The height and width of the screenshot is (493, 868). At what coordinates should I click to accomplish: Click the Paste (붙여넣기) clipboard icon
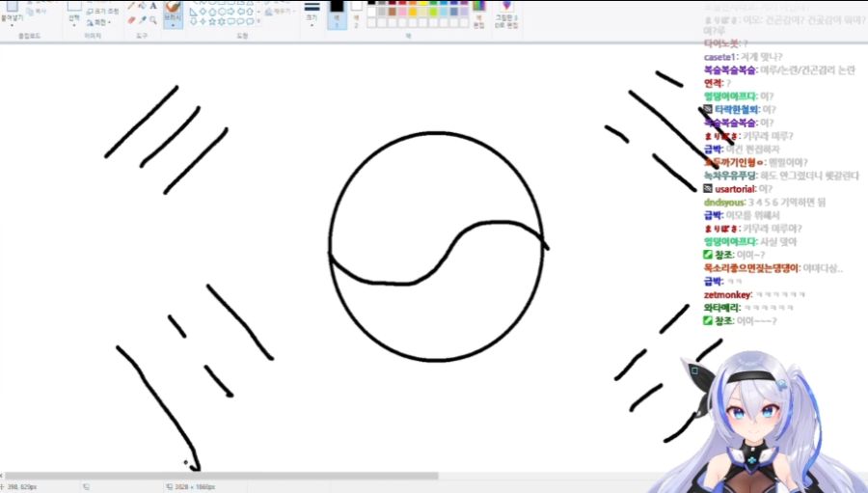pyautogui.click(x=13, y=6)
